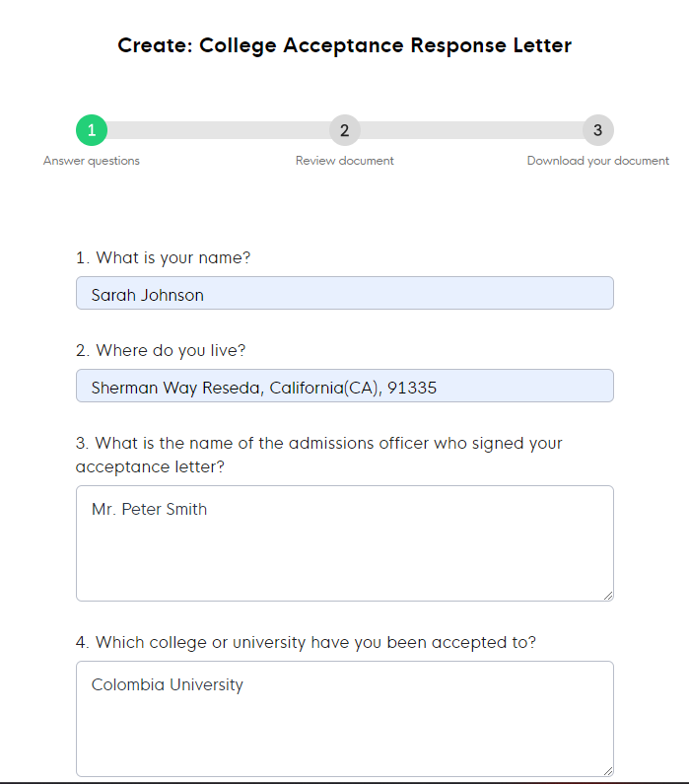Focus the Colombia University text area
This screenshot has width=689, height=784.
345,719
